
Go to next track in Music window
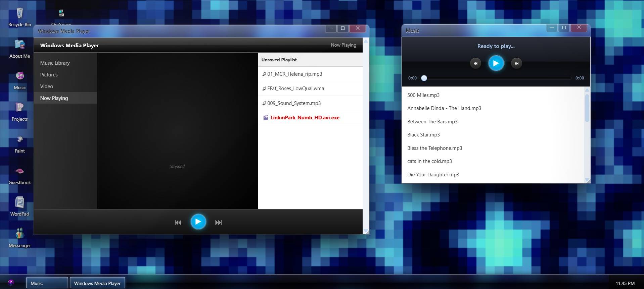[x=516, y=63]
